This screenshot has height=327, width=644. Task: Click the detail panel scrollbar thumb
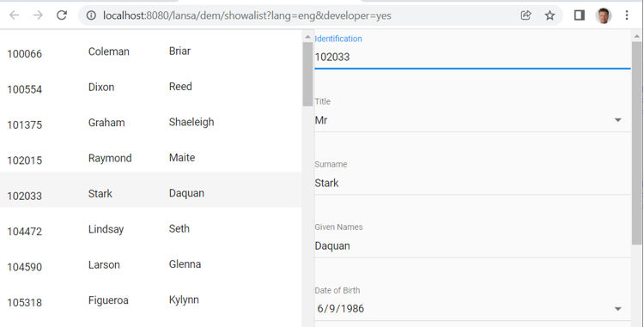pyautogui.click(x=636, y=142)
